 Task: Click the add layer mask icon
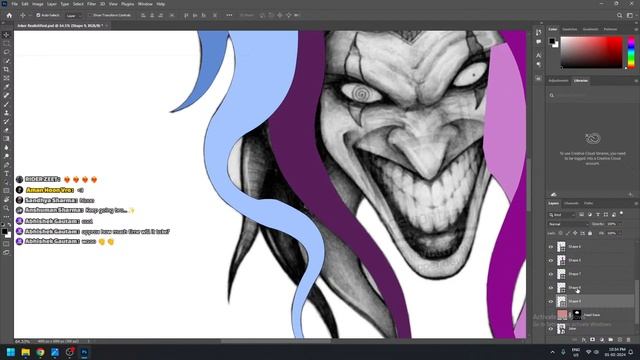click(593, 340)
